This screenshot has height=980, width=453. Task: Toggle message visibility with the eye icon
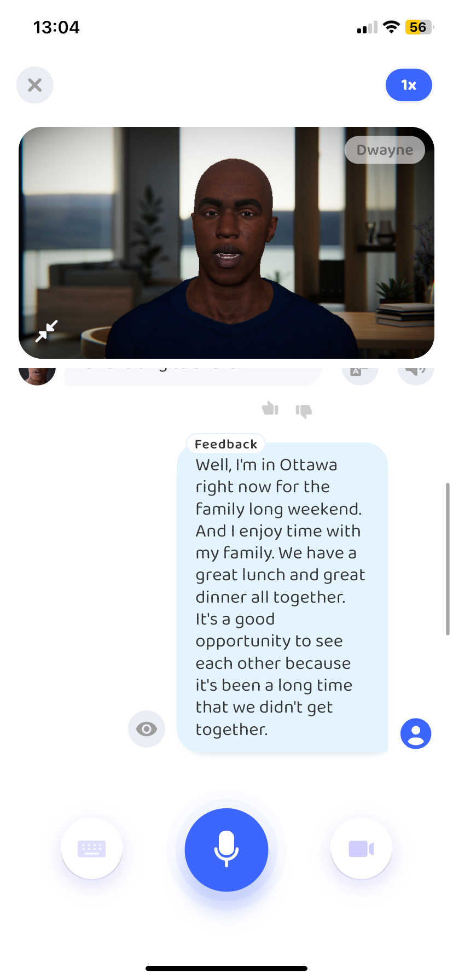tap(147, 728)
